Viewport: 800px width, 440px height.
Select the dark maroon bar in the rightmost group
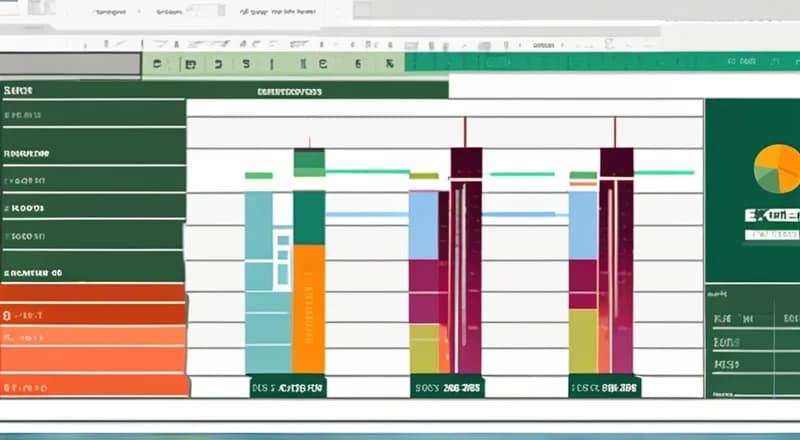click(616, 260)
